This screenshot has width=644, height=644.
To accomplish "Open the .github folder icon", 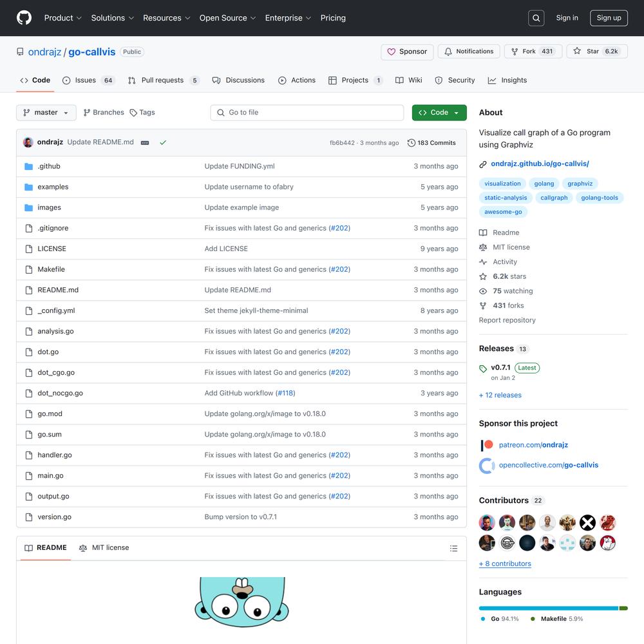I will click(x=28, y=166).
